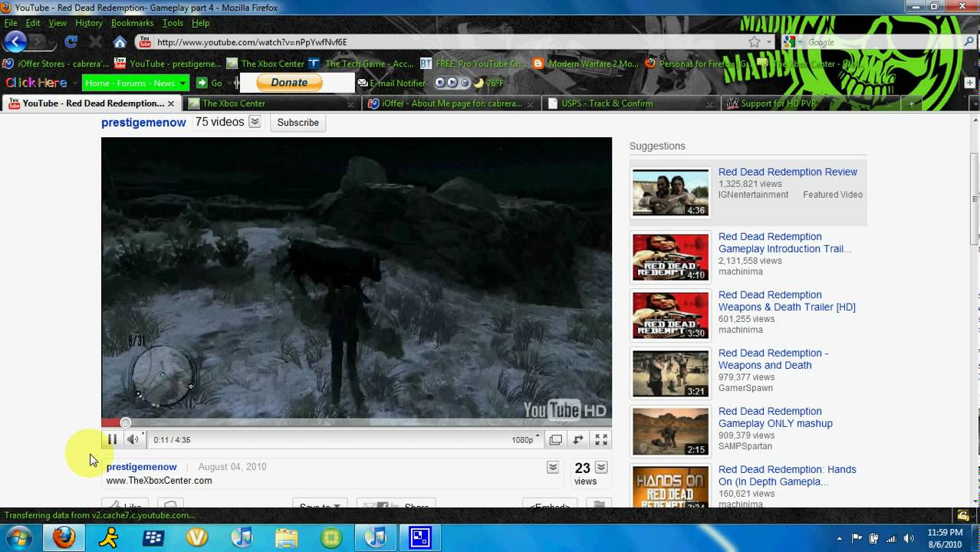Open The Tech Game bookmark

tap(362, 64)
